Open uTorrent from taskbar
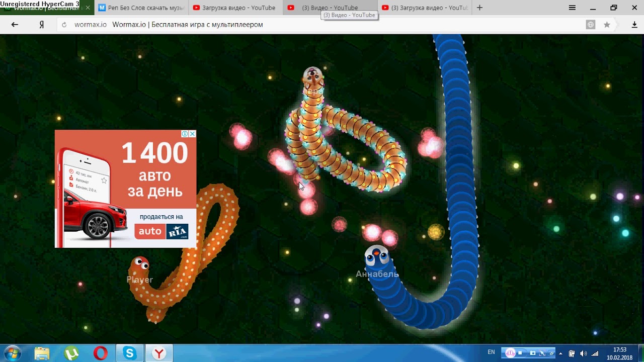644x362 pixels. coord(71,353)
